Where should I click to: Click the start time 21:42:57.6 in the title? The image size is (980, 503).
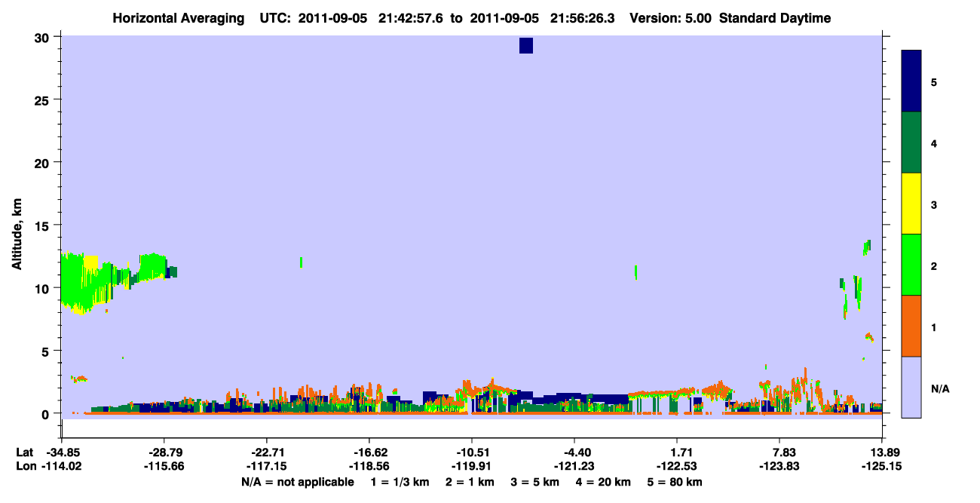(410, 18)
